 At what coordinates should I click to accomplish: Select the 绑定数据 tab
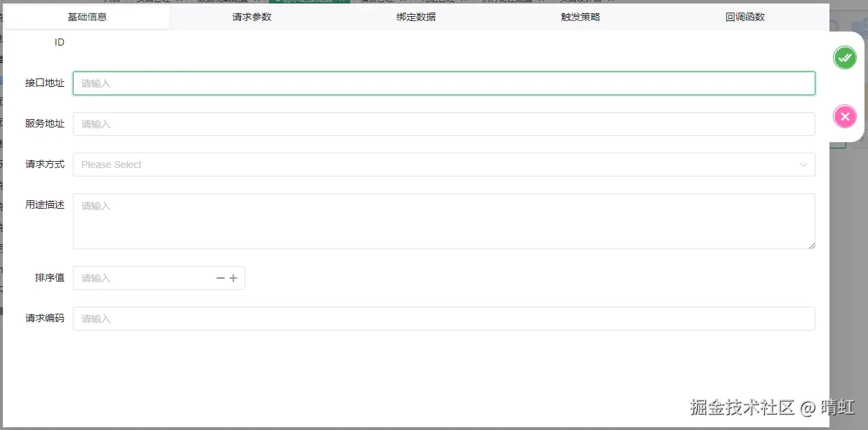click(416, 17)
